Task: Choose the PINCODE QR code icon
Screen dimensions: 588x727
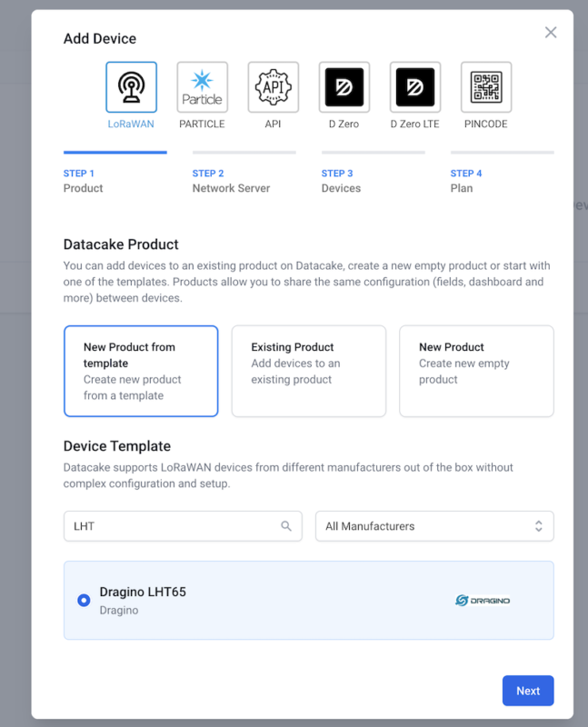Action: pyautogui.click(x=486, y=87)
